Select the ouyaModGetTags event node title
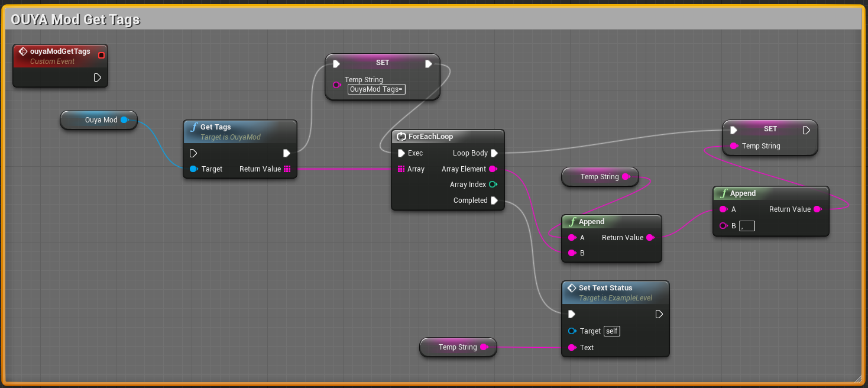 point(60,51)
